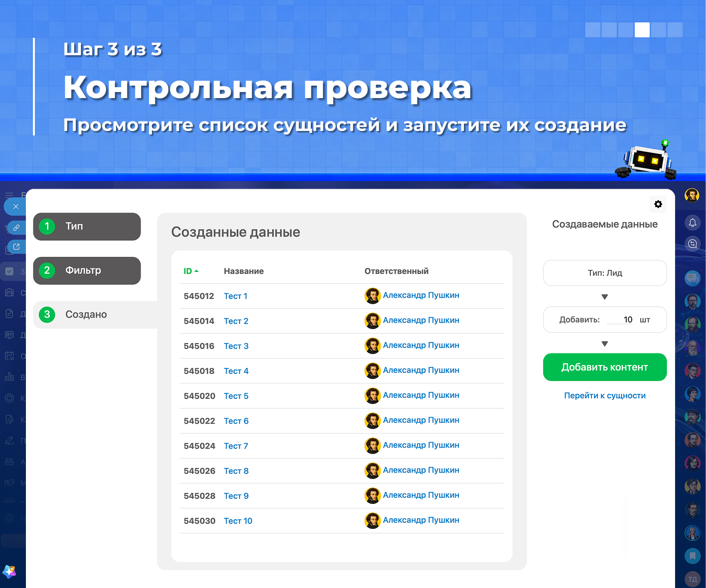
Task: Follow the Перейти к сущности link
Action: pos(605,395)
